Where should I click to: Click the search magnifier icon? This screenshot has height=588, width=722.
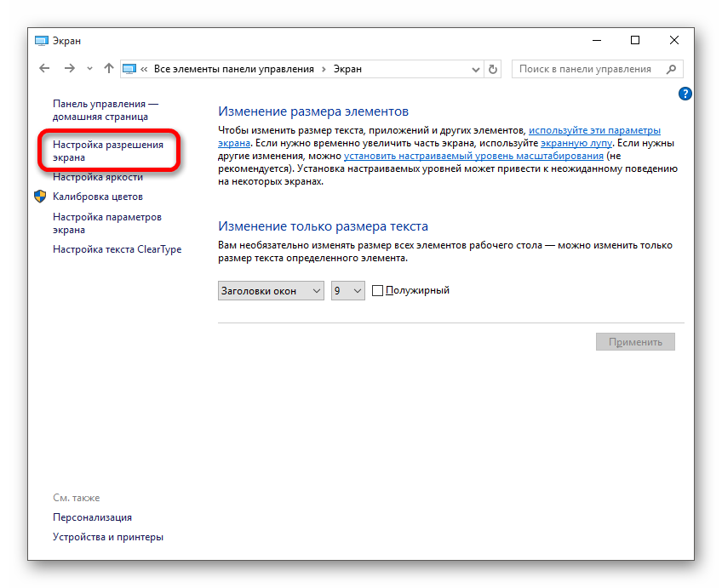pos(672,69)
